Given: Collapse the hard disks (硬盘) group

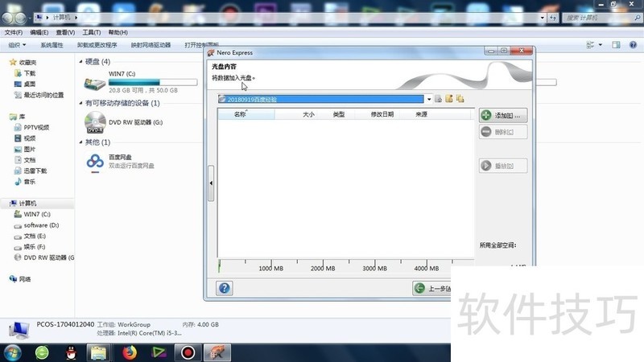Looking at the screenshot, I should click(x=81, y=62).
